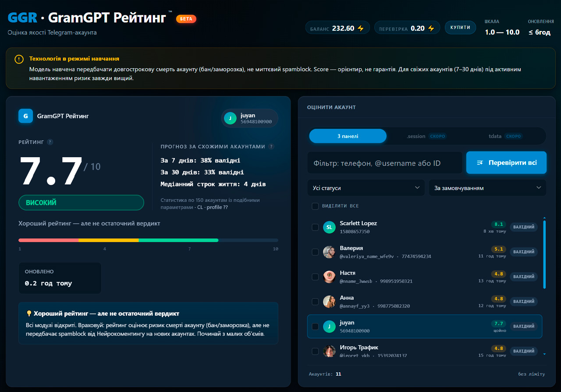This screenshot has height=392, width=561.
Task: Expand the За замовчуванням sort dropdown
Action: coord(487,188)
